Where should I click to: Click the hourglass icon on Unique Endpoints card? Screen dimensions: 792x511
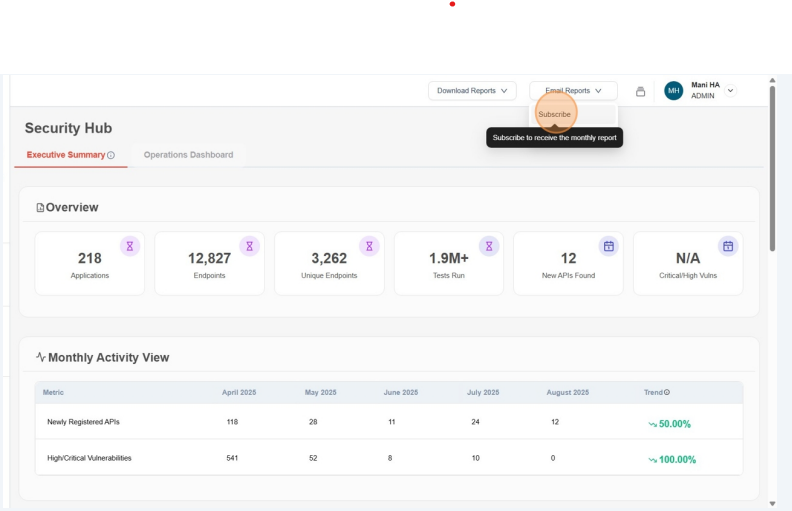pyautogui.click(x=369, y=245)
